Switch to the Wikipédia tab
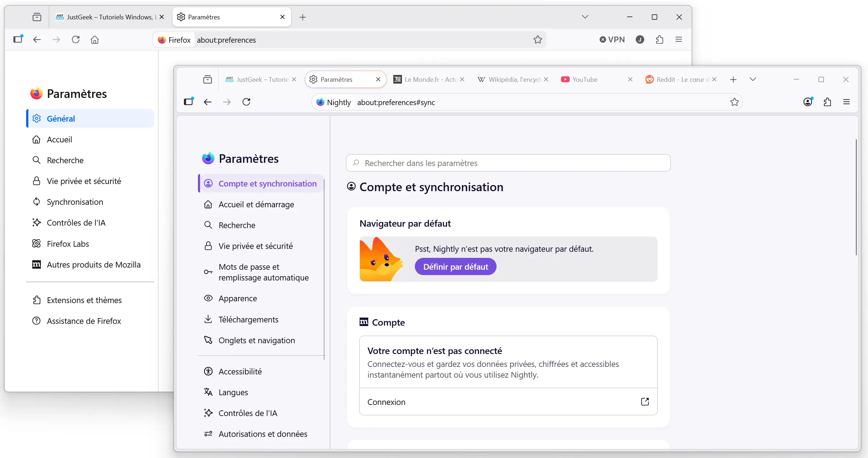This screenshot has height=458, width=868. pyautogui.click(x=513, y=79)
